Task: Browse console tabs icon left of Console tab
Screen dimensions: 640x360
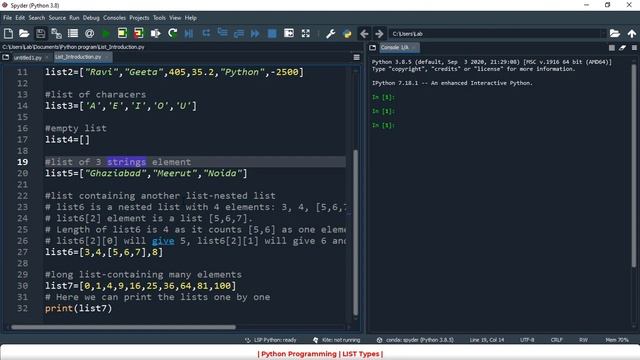Action: (x=373, y=48)
